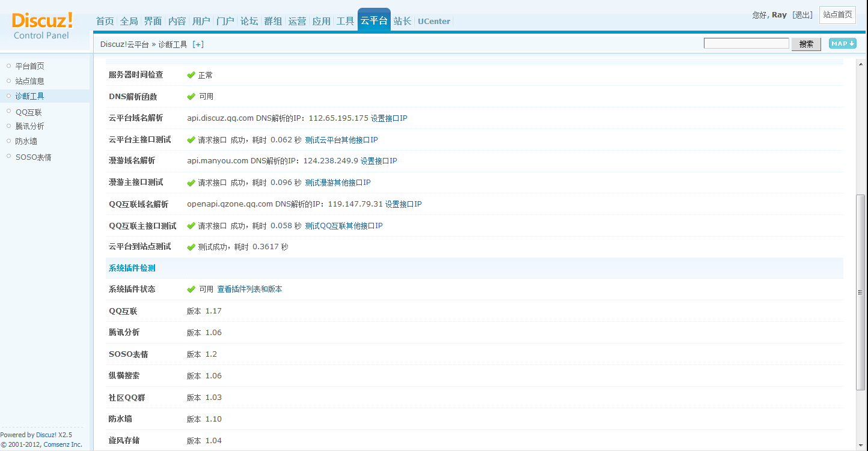Open 查看插件列表和版本 link
868x451 pixels.
click(x=249, y=289)
